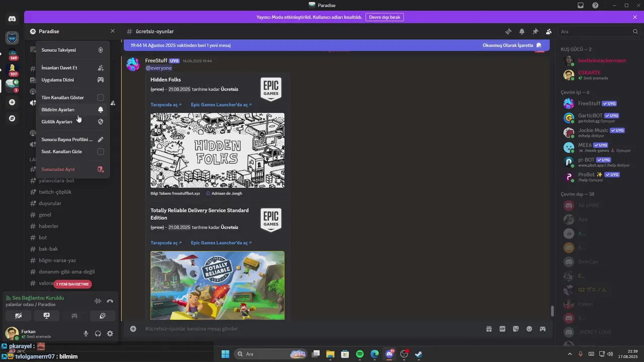
Task: Open Uygulama Dizini menu entry
Action: [72, 80]
